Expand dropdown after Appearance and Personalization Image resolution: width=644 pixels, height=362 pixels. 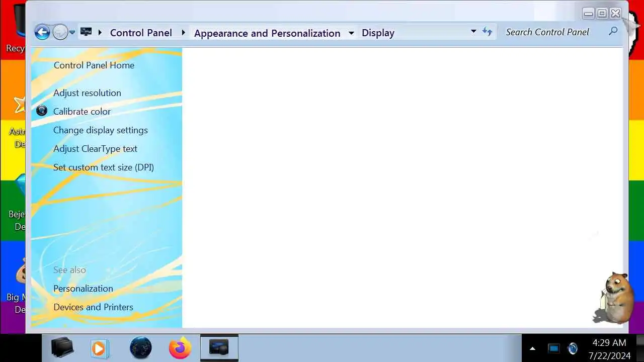(351, 33)
